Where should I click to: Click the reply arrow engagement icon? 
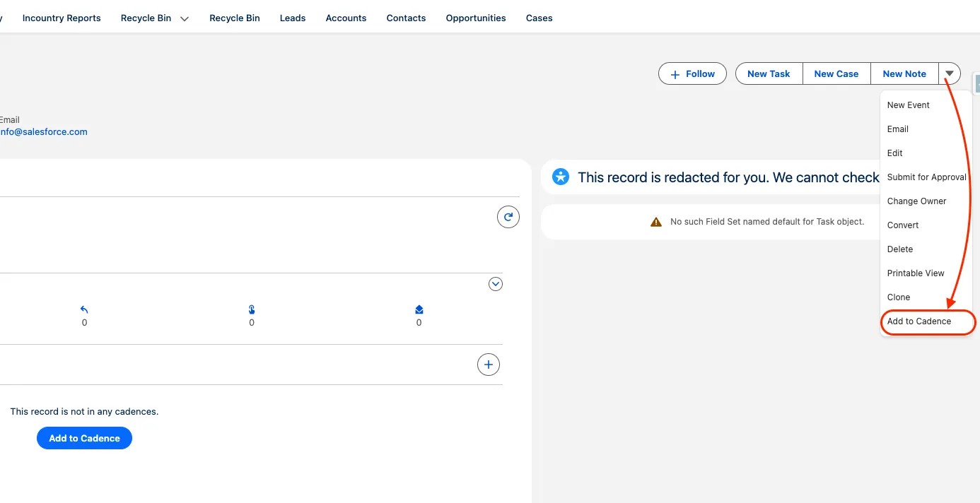tap(84, 309)
